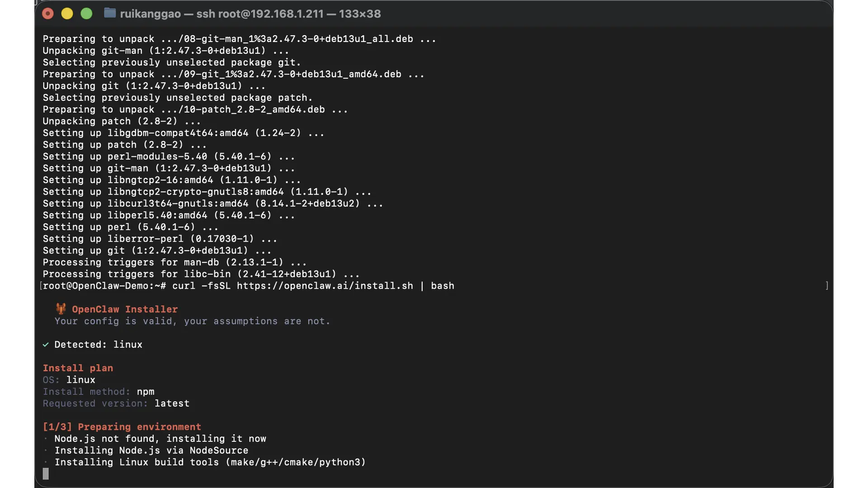Click the root@OpenClaw-Demo shell prompt
This screenshot has width=868, height=488.
click(104, 286)
